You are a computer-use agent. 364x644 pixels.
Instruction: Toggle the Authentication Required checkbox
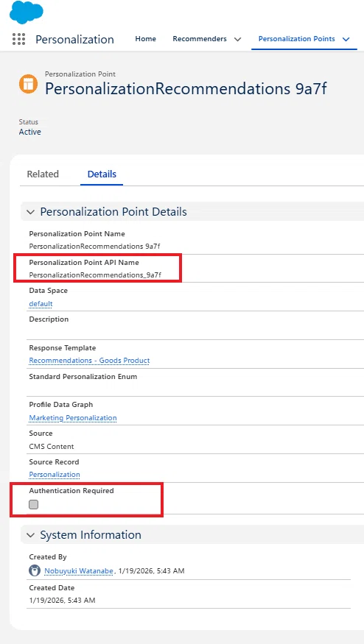click(x=34, y=504)
